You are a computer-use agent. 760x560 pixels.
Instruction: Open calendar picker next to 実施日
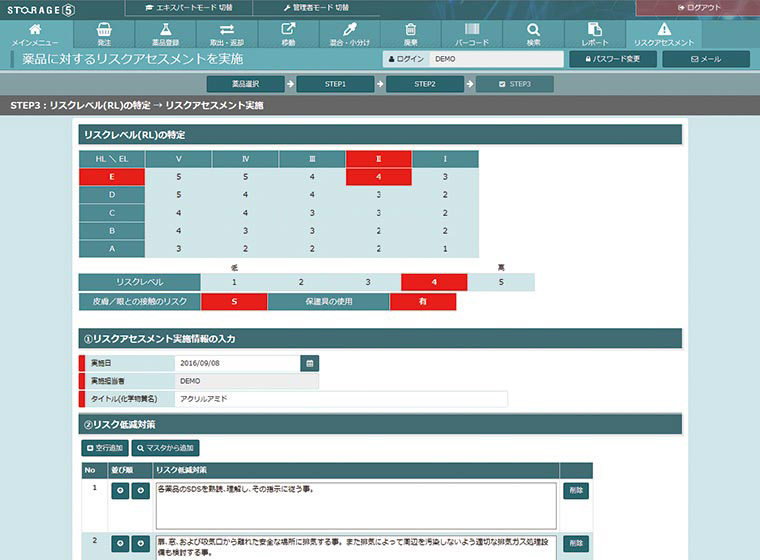(310, 363)
